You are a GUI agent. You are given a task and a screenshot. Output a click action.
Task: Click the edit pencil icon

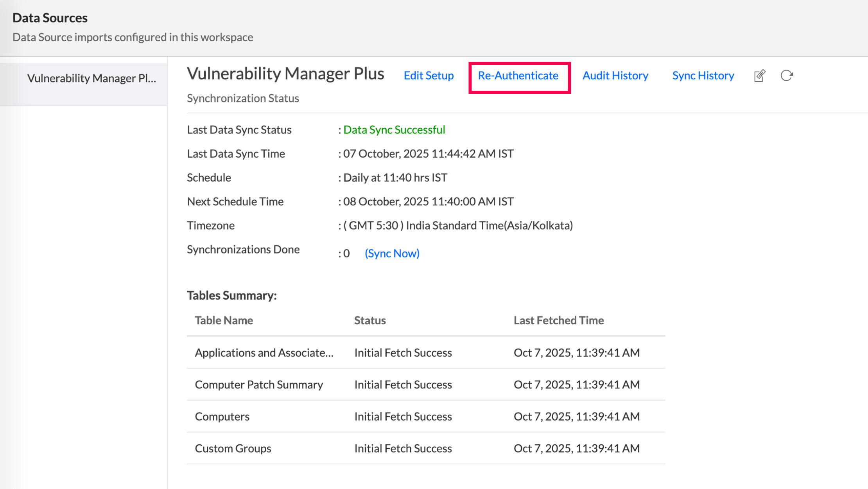coord(759,76)
